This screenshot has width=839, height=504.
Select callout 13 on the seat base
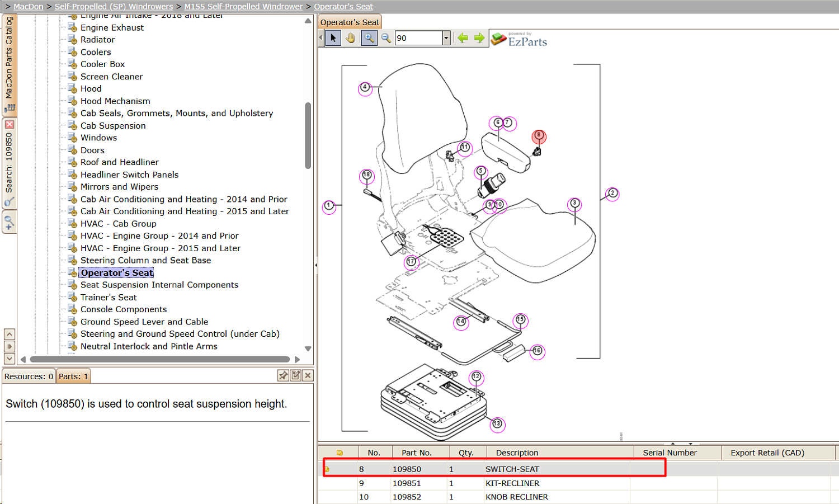tap(497, 425)
